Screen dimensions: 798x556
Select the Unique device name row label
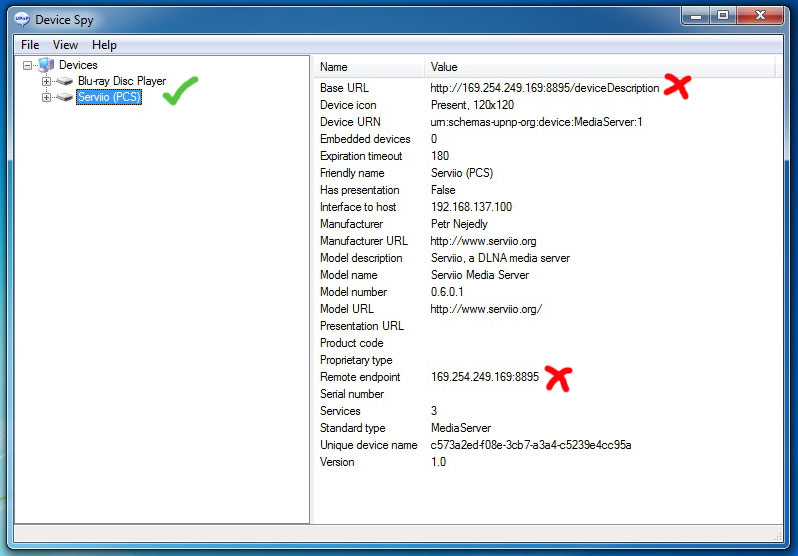(x=368, y=445)
